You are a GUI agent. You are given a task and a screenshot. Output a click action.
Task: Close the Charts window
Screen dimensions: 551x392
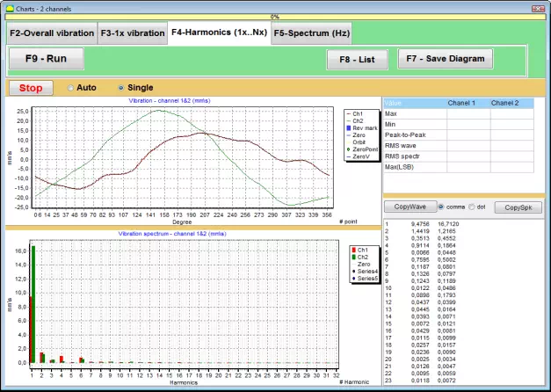tap(538, 9)
